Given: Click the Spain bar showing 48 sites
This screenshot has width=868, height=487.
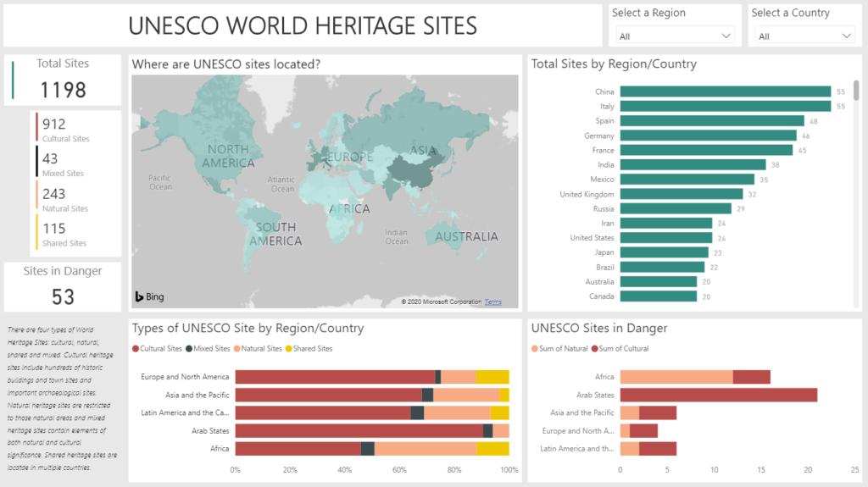Looking at the screenshot, I should (x=712, y=120).
